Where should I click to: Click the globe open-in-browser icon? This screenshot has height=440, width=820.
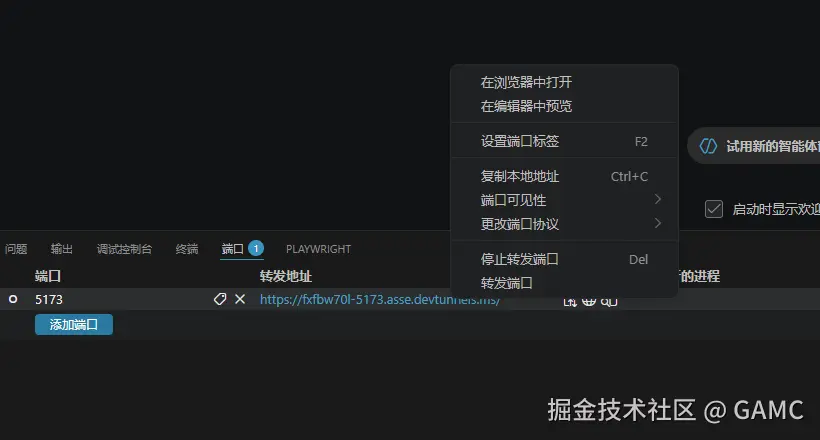(x=589, y=302)
